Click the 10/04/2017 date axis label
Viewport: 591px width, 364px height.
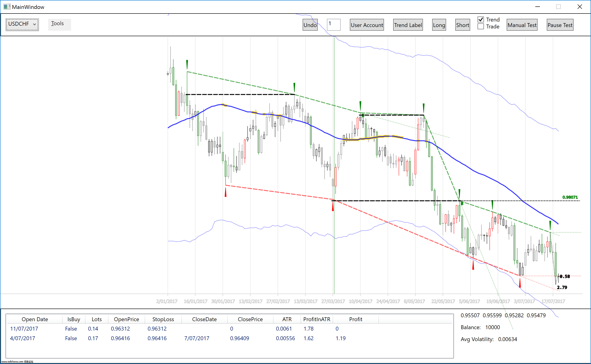pyautogui.click(x=360, y=301)
